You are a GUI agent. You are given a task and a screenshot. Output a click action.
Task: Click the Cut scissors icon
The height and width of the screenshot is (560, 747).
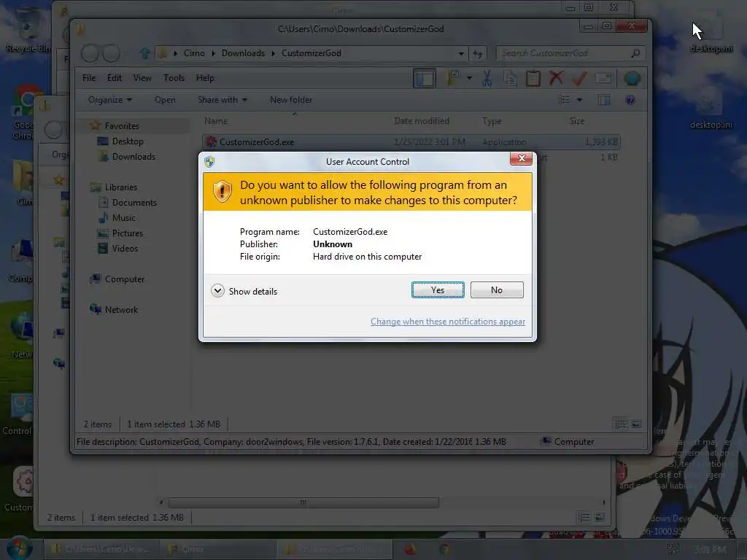[x=487, y=78]
